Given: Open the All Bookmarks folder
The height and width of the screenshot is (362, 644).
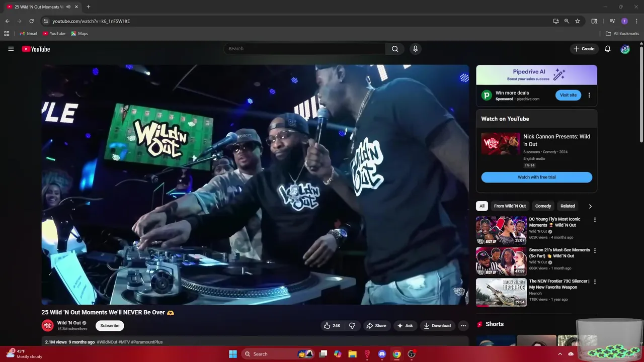Looking at the screenshot, I should 622,34.
